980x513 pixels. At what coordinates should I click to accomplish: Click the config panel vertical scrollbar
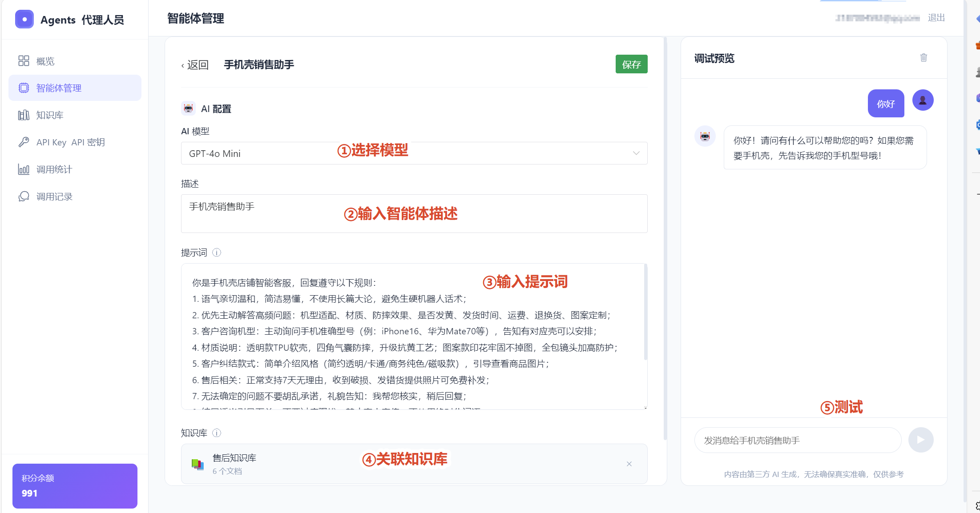pos(665,239)
